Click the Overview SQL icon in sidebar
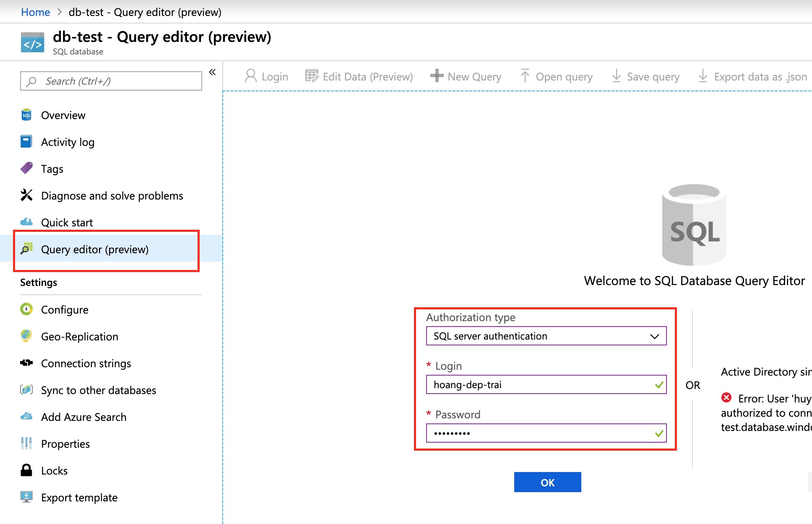Viewport: 812px width, 524px height. [26, 115]
